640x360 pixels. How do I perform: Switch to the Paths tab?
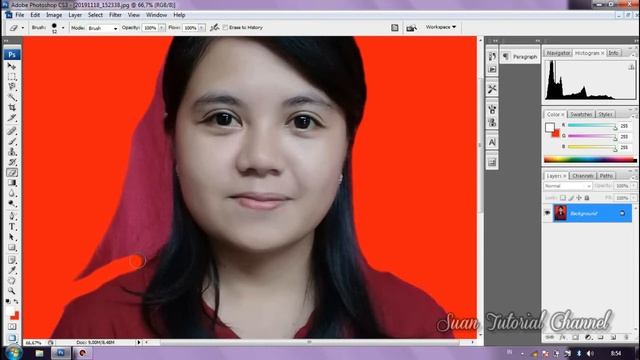click(x=606, y=176)
